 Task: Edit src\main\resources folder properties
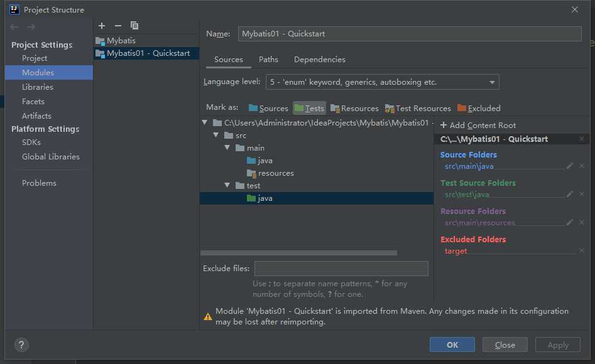pyautogui.click(x=570, y=222)
